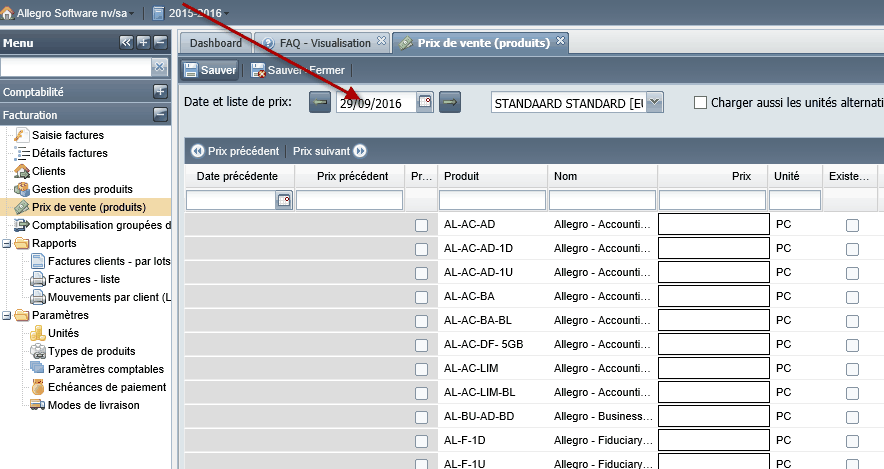Click the Nom filter field
Image resolution: width=884 pixels, height=469 pixels.
coord(602,200)
